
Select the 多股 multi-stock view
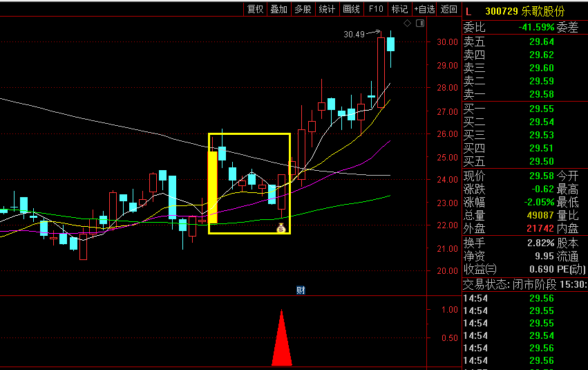point(303,9)
